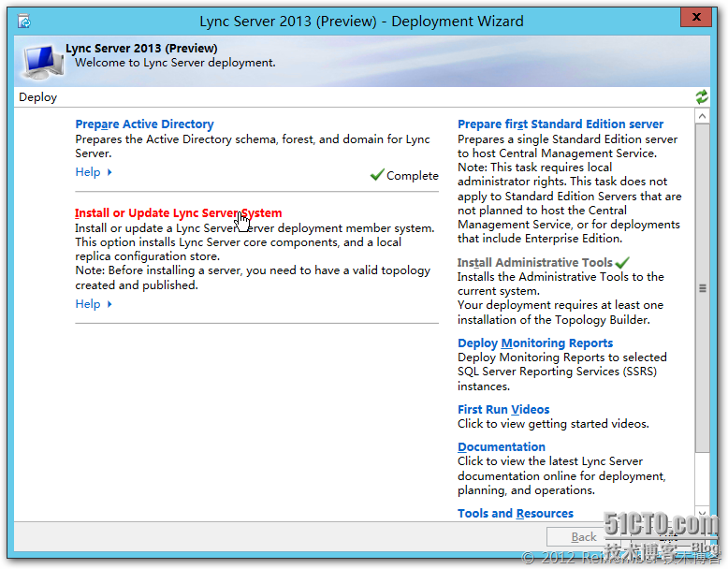728x569 pixels.
Task: Open Tools and Resources link
Action: point(516,513)
